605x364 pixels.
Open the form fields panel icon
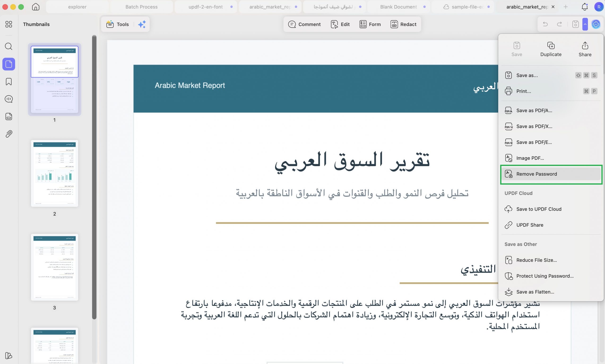click(x=9, y=117)
